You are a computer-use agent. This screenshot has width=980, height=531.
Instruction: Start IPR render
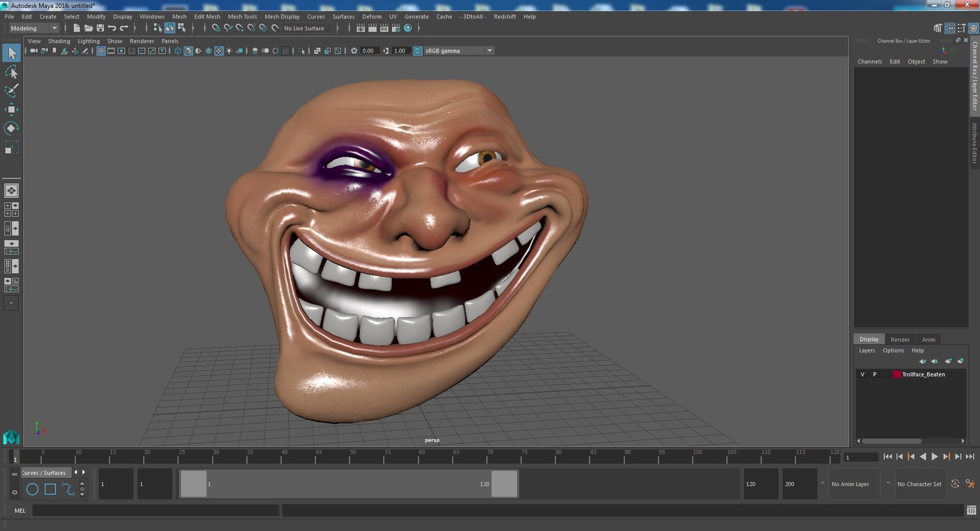384,28
